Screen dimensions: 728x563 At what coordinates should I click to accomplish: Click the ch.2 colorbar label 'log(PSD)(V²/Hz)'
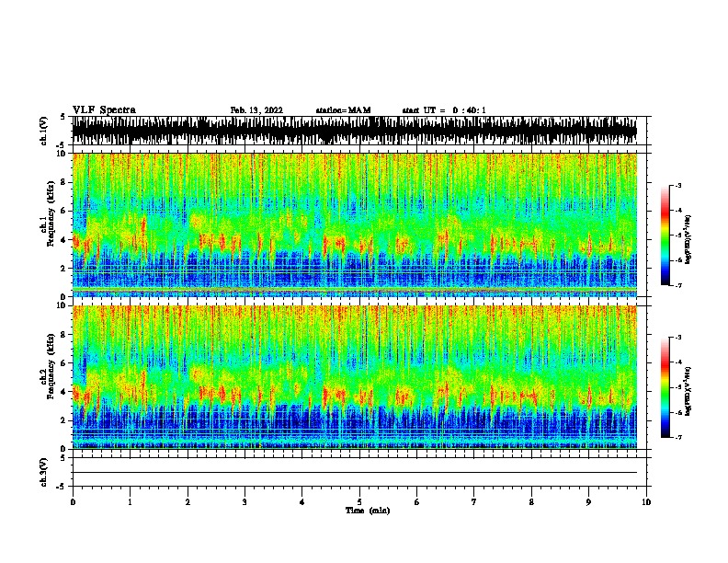(x=688, y=391)
